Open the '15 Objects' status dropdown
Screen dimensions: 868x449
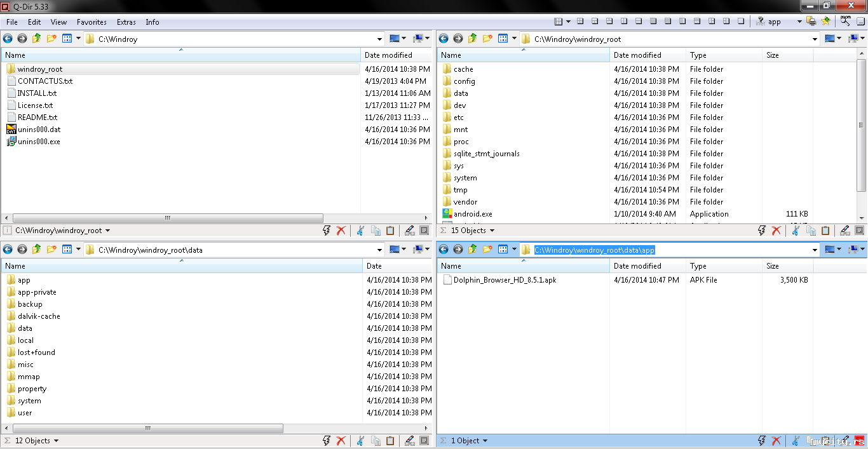[492, 231]
